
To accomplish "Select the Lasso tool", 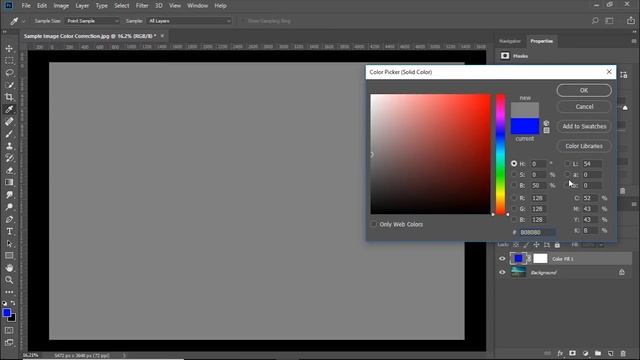I will (9, 73).
